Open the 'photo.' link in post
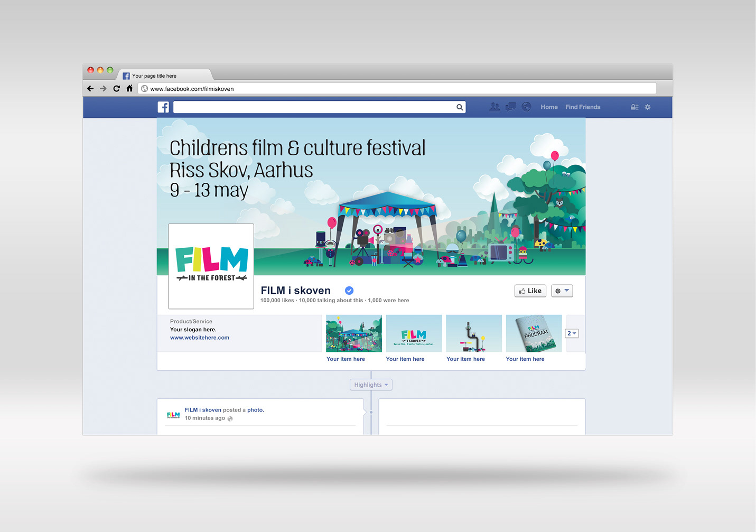Screen dimensions: 756x532 click(256, 410)
